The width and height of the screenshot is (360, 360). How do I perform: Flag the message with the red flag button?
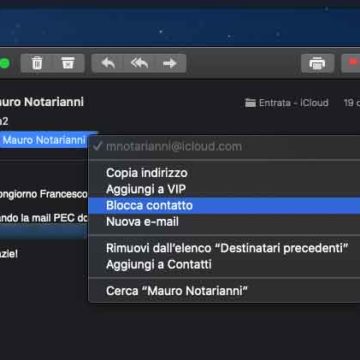(x=351, y=63)
